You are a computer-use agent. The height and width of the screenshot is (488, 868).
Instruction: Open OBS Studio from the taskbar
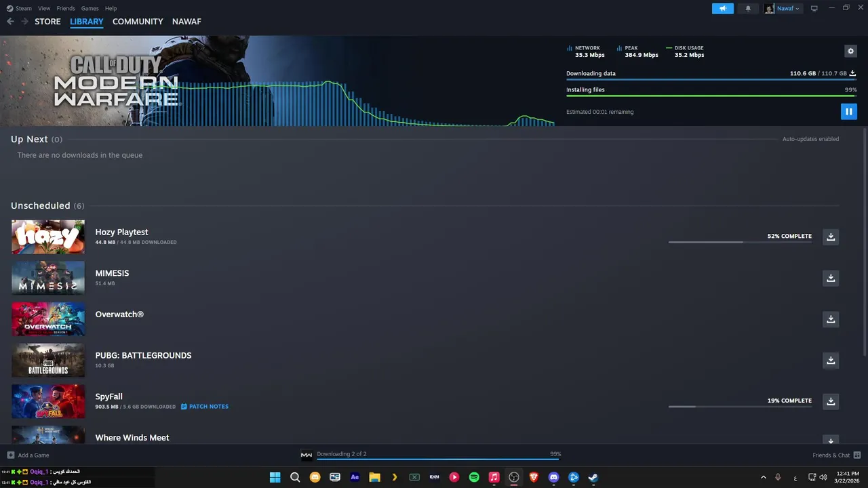514,477
